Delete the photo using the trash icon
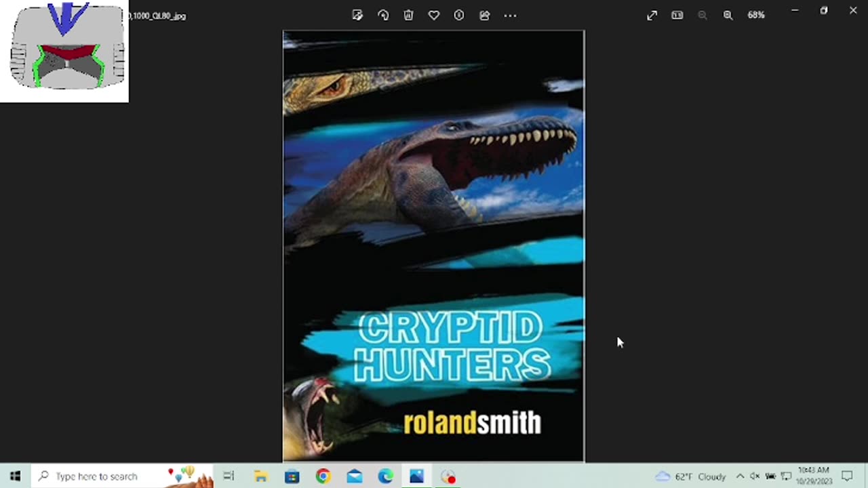The height and width of the screenshot is (488, 868). [x=408, y=15]
